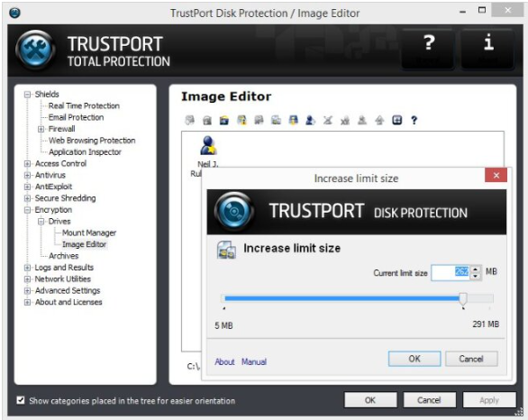This screenshot has width=528, height=420.
Task: Open Application Inspector page
Action: 85,152
